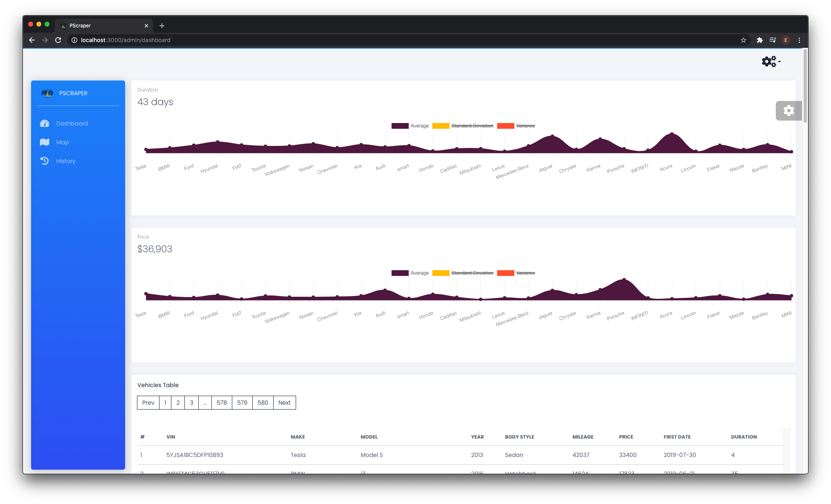Open the top-right gears dropdown menu

coord(771,62)
